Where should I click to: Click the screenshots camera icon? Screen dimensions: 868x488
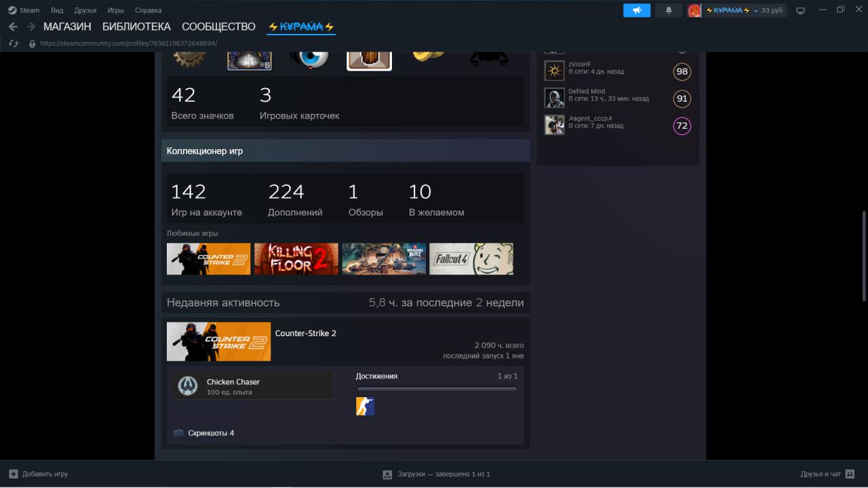click(x=178, y=433)
